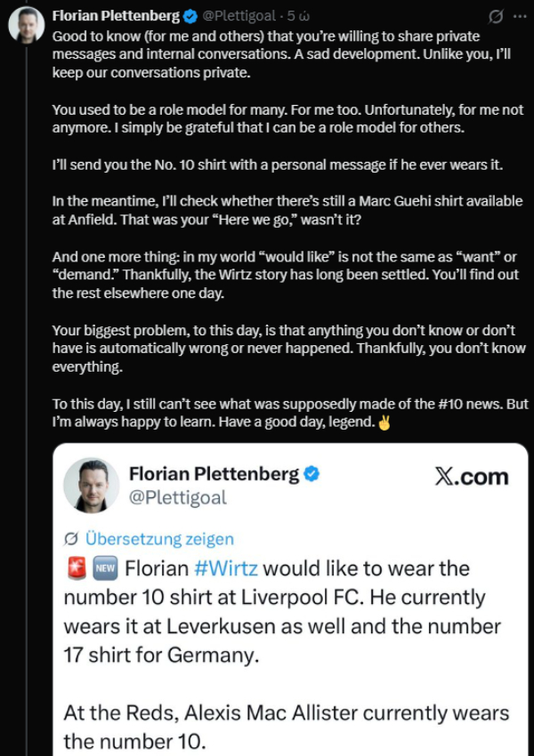Click the X.com logo in the embedded card
Screen dimensions: 534x756
472,477
